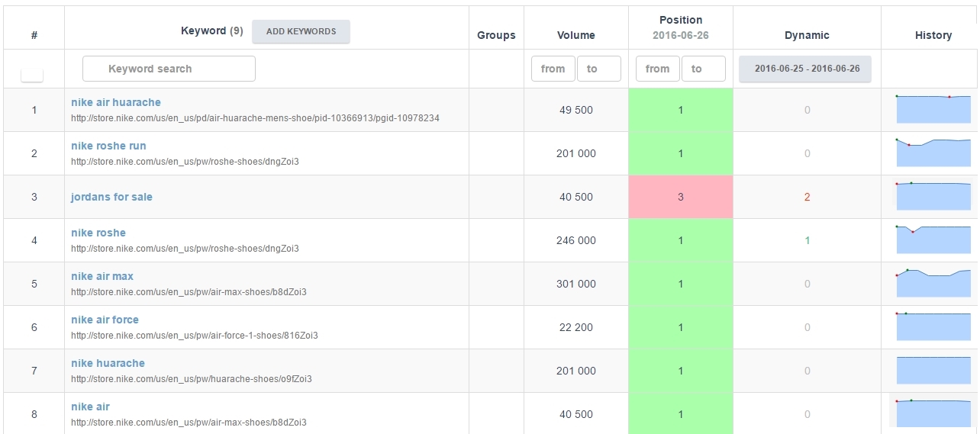Click the # column header
This screenshot has width=980, height=434.
coord(34,35)
